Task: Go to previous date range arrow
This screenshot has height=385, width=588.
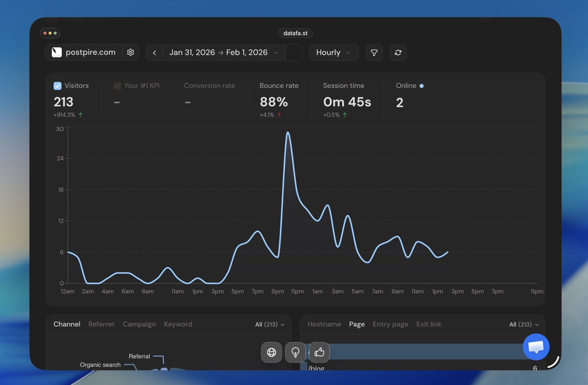Action: click(x=154, y=52)
